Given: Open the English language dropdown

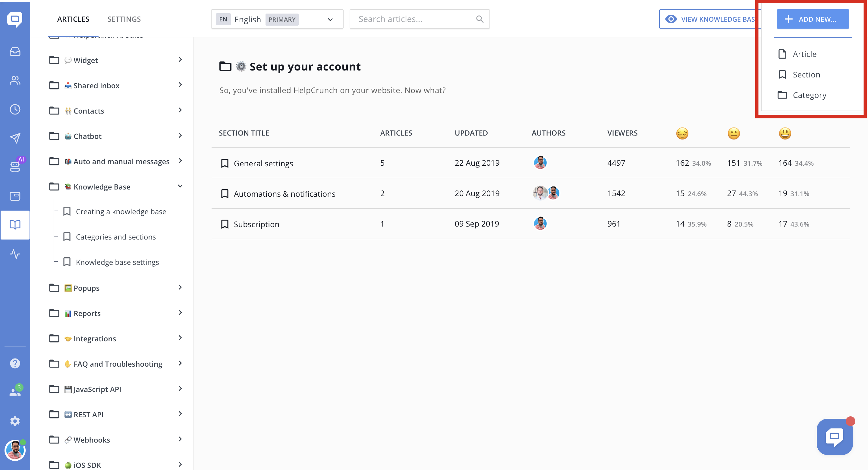Looking at the screenshot, I should point(277,19).
